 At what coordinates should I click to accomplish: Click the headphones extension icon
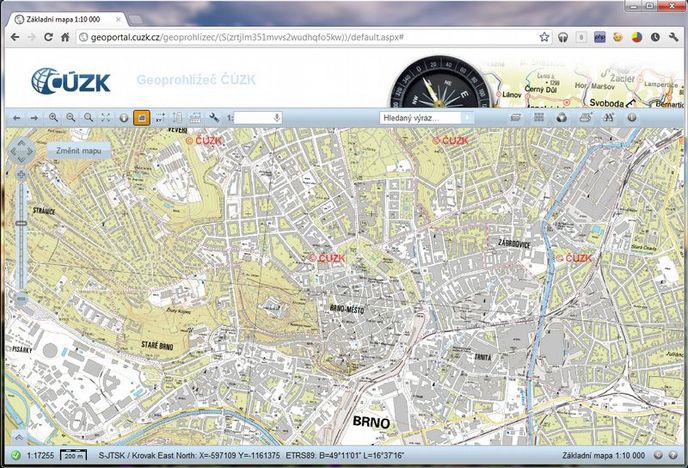pyautogui.click(x=563, y=37)
